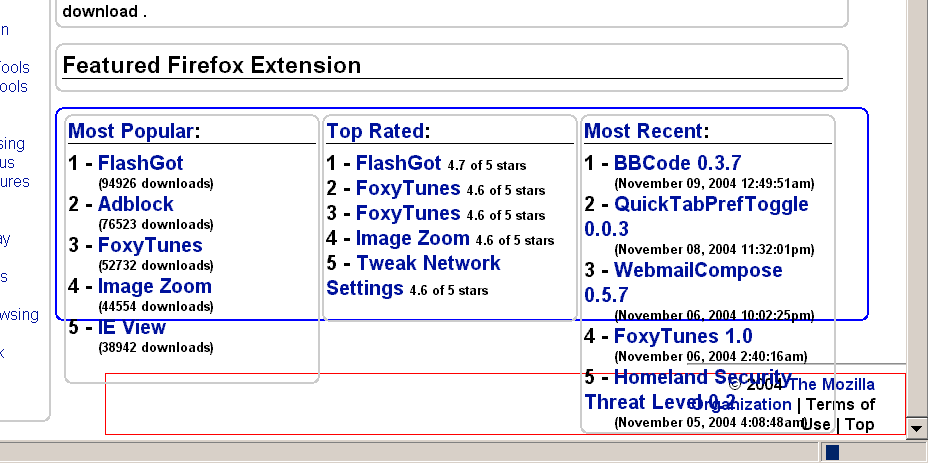Open the Adblock extension link
Image resolution: width=928 pixels, height=464 pixels.
pyautogui.click(x=135, y=204)
